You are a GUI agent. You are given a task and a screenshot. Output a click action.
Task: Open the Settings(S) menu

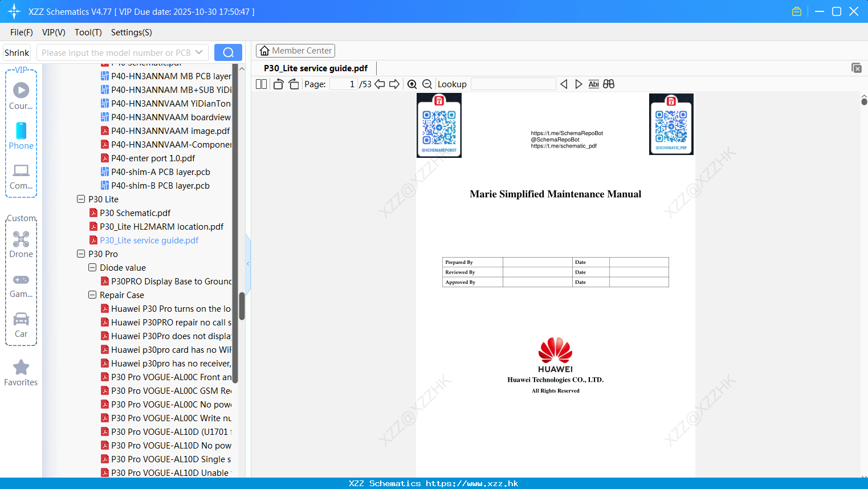132,32
